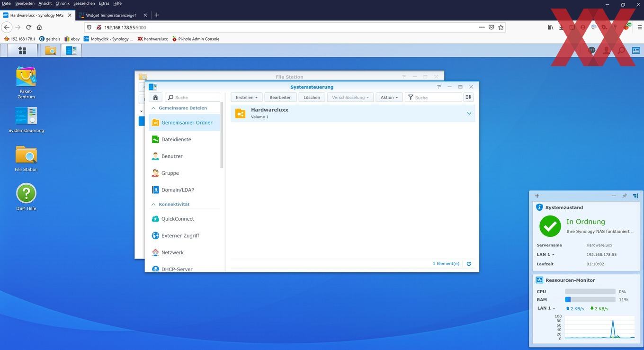The width and height of the screenshot is (644, 350).
Task: Toggle widget panel layout icon
Action: (x=635, y=196)
